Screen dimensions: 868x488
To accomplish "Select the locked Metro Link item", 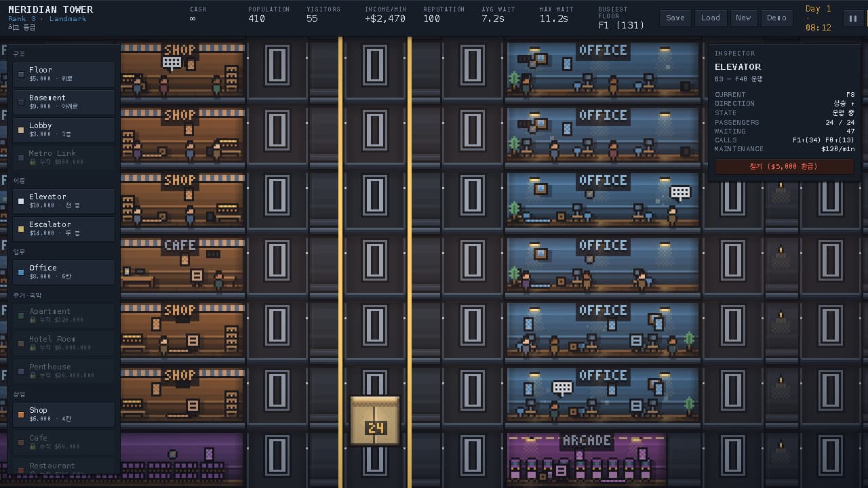I will (x=64, y=157).
